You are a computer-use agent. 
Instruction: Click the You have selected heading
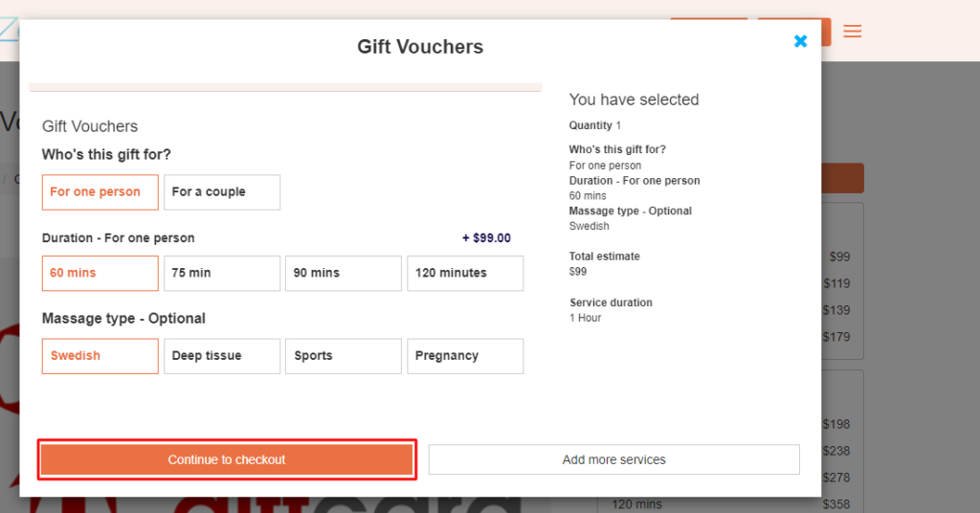[634, 100]
